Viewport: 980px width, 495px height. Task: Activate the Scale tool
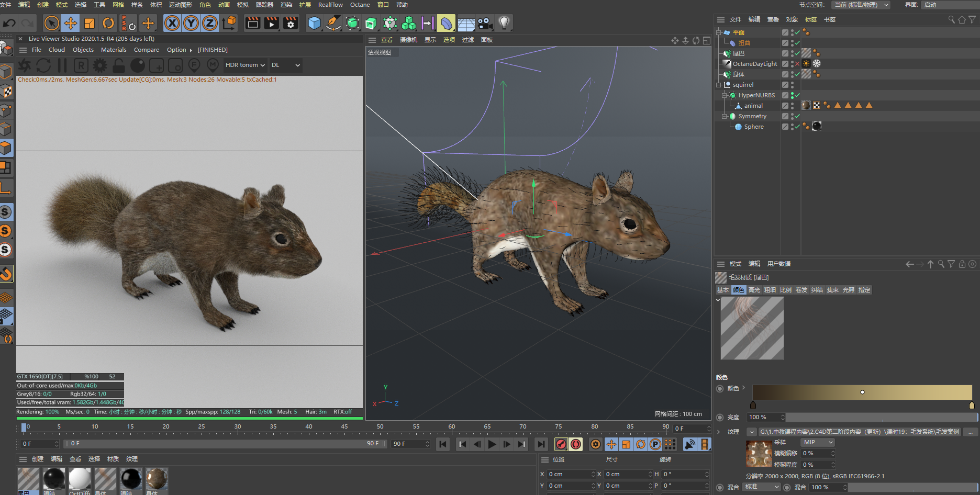(x=90, y=23)
